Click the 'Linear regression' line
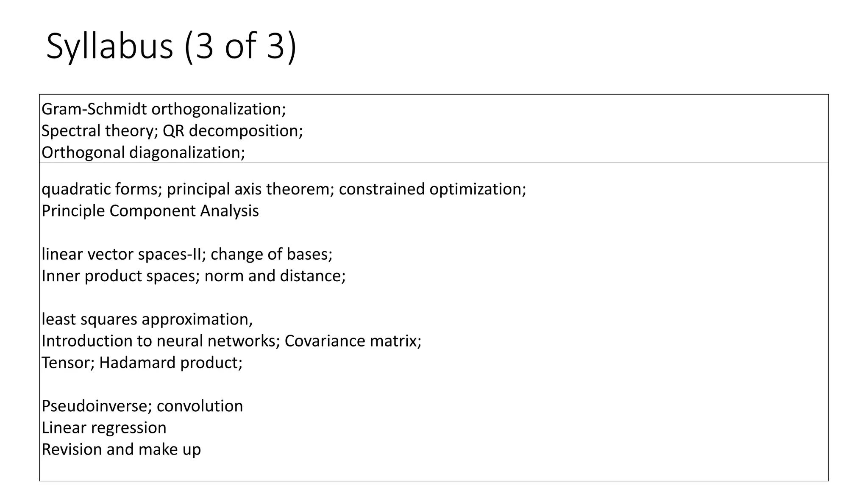Image resolution: width=868 pixels, height=488 pixels. 104,428
